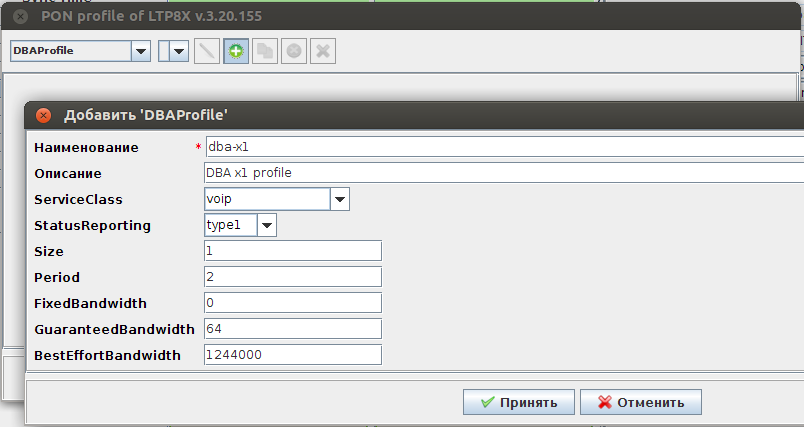Close the PON profile window
The image size is (804, 427).
click(x=19, y=17)
